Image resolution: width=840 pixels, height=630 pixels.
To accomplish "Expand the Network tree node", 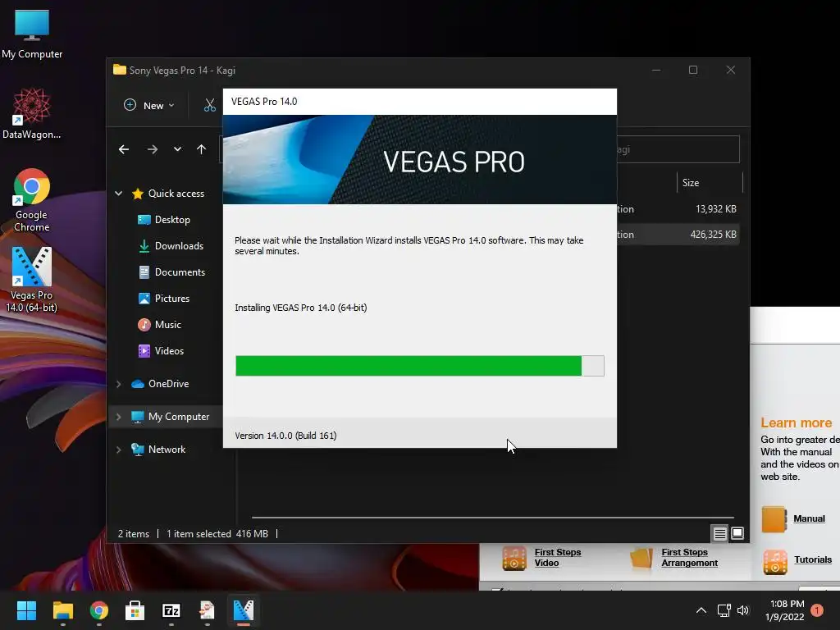I will 119,450.
